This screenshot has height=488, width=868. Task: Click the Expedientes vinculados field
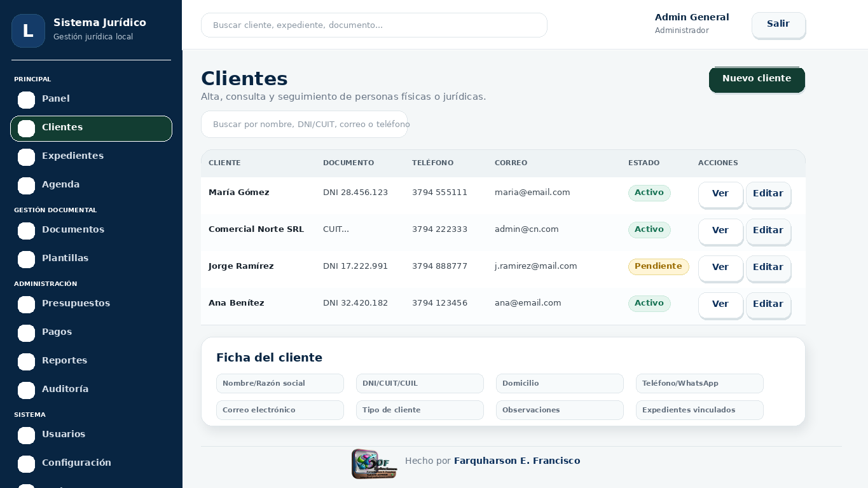(x=699, y=410)
